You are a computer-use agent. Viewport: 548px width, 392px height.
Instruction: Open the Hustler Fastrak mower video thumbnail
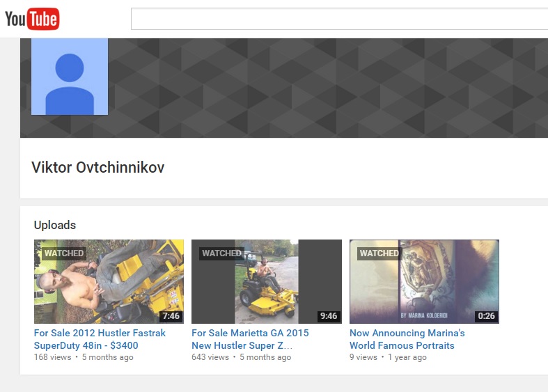click(x=109, y=281)
